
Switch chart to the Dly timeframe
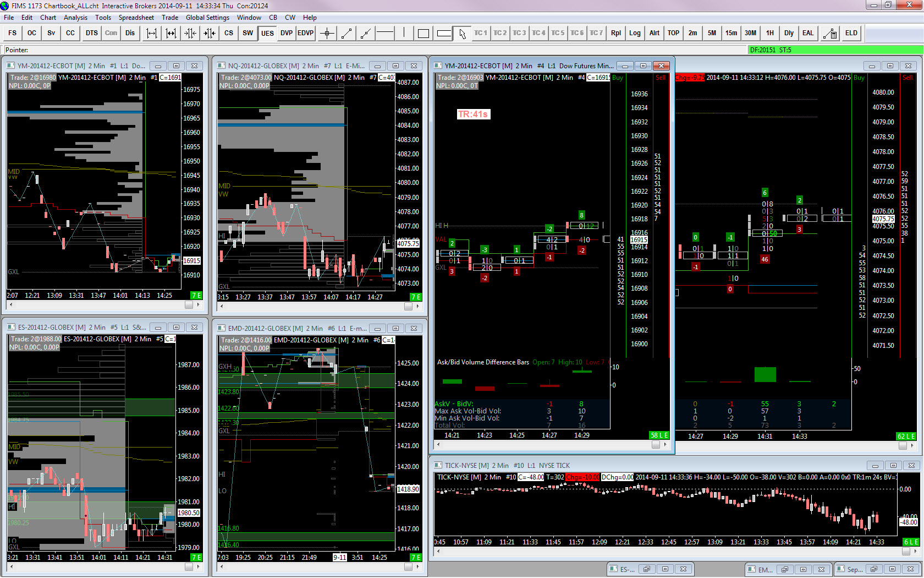789,33
